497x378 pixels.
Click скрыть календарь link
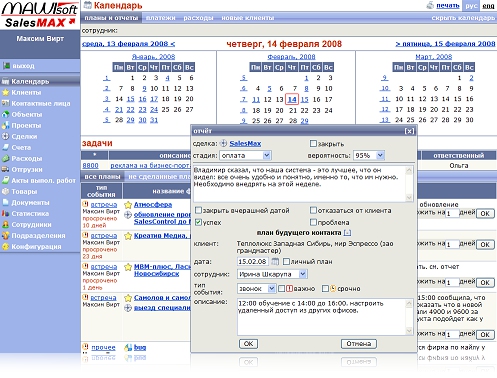coord(463,18)
